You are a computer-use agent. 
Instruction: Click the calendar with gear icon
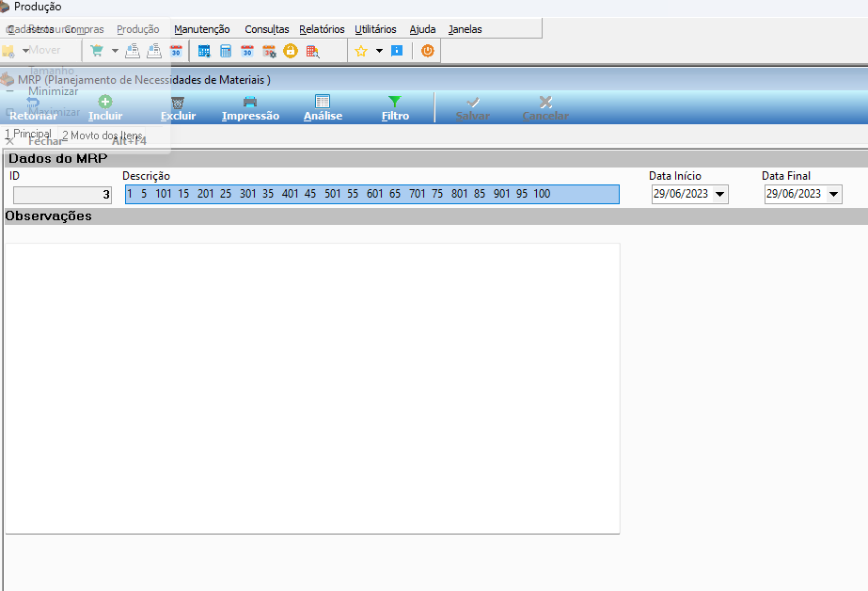click(x=269, y=51)
